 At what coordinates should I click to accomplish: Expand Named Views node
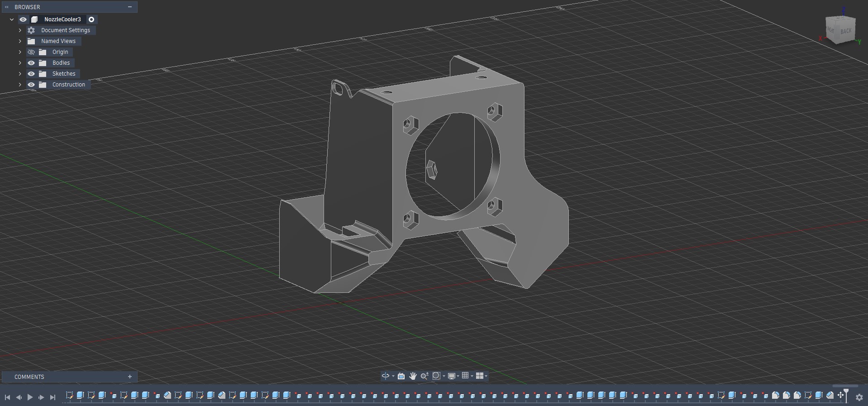20,41
